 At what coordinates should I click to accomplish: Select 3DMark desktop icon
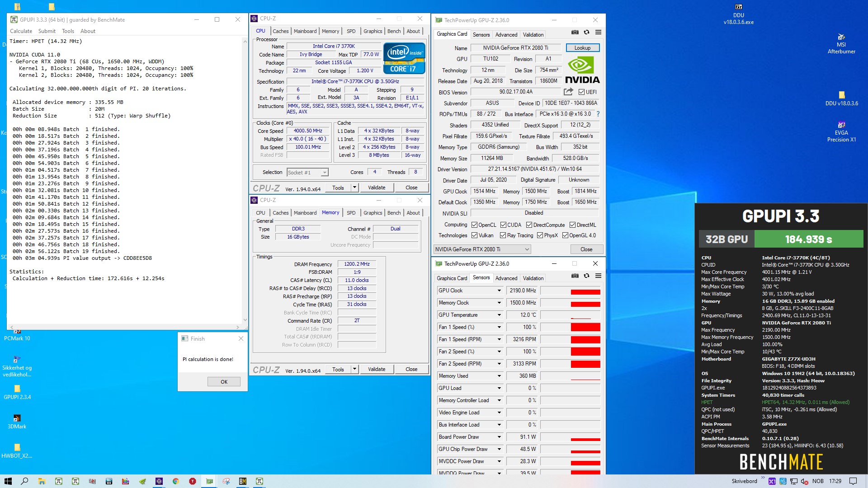click(x=17, y=422)
